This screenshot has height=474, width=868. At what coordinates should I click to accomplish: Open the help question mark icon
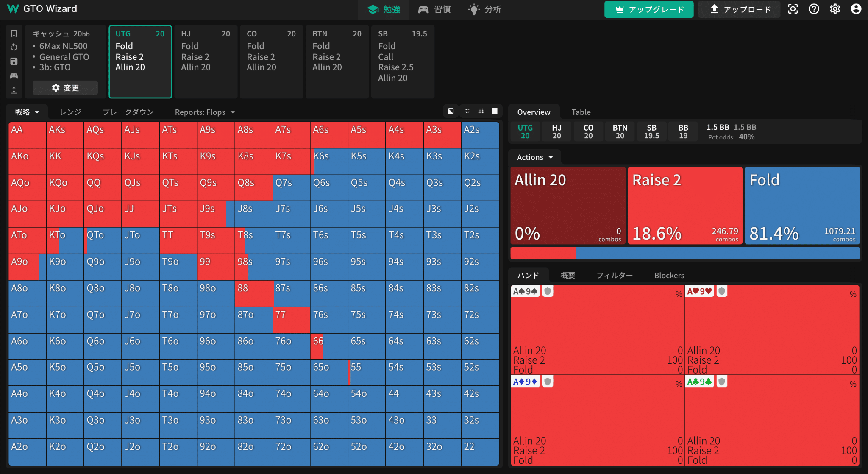(814, 9)
